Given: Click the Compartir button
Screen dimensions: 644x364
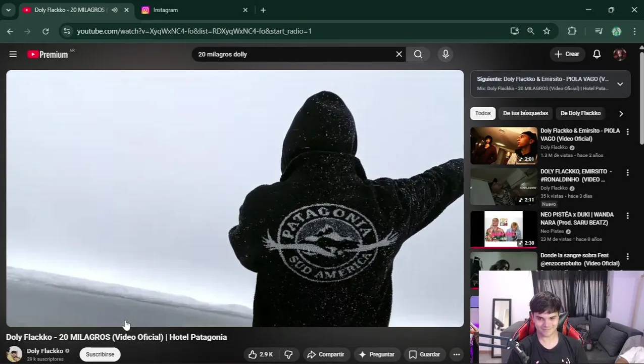Looking at the screenshot, I should [x=326, y=354].
